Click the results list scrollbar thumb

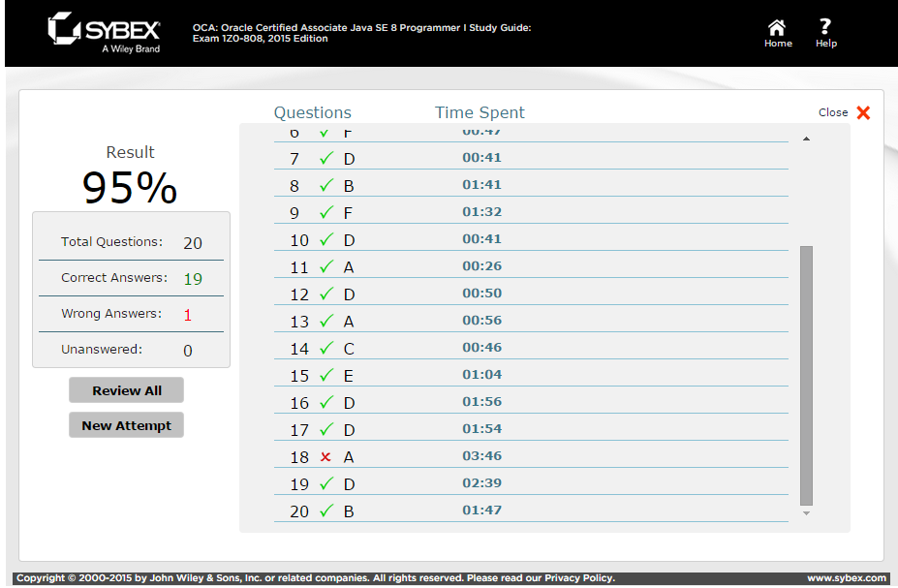click(806, 376)
